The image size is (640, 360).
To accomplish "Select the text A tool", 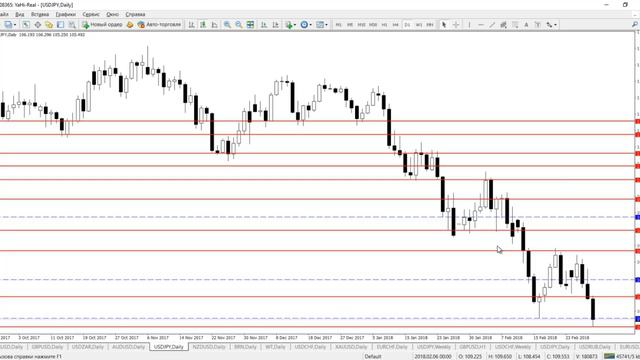I will (x=526, y=25).
